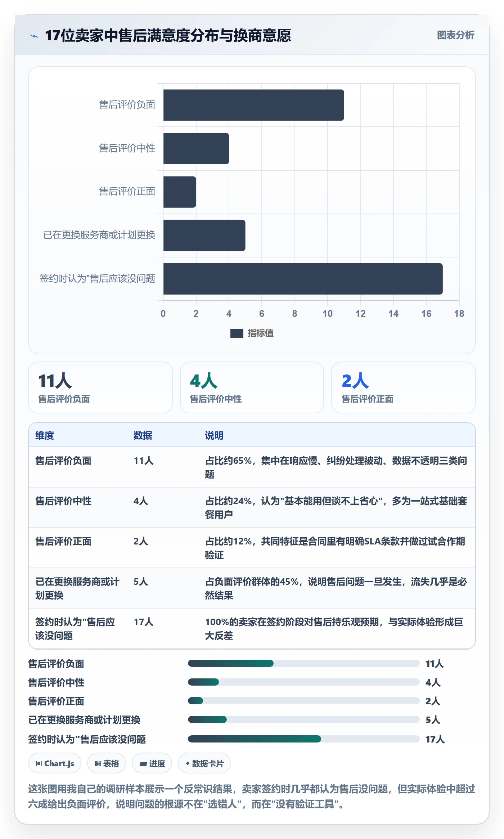Toggle the 指标值 legend color swatch
The height and width of the screenshot is (839, 504).
coord(237,333)
